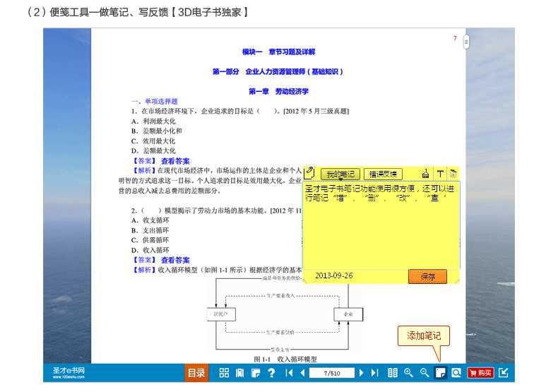This screenshot has width=558, height=392.
Task: Click the add note sticky icon
Action: click(440, 373)
